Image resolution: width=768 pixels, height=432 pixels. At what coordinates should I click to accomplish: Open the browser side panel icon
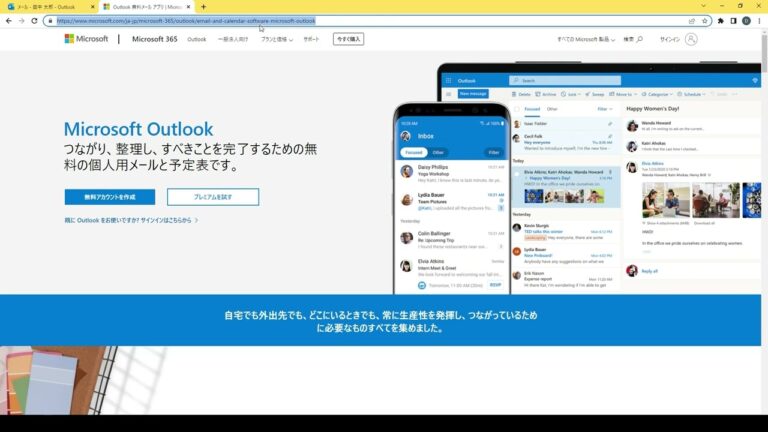[x=733, y=21]
